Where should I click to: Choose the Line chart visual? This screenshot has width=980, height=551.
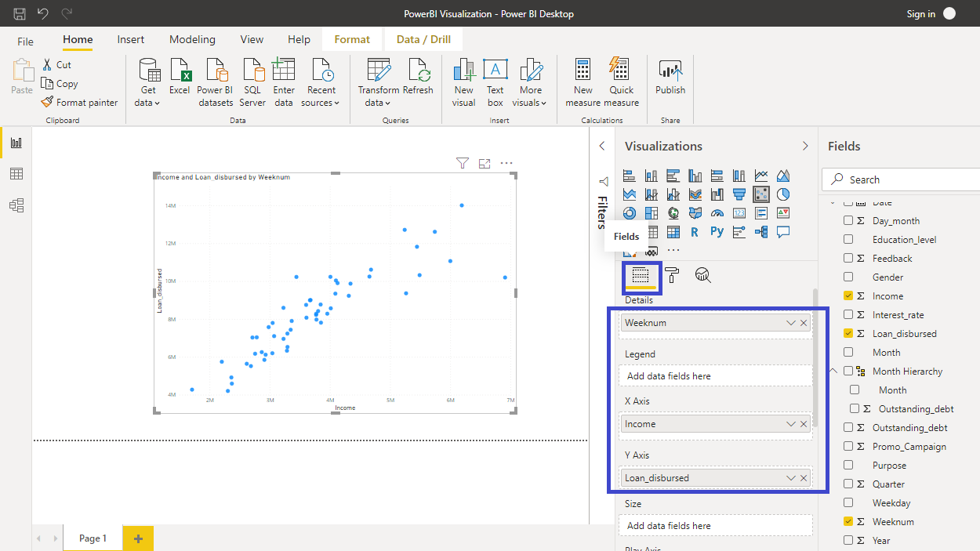pos(761,176)
